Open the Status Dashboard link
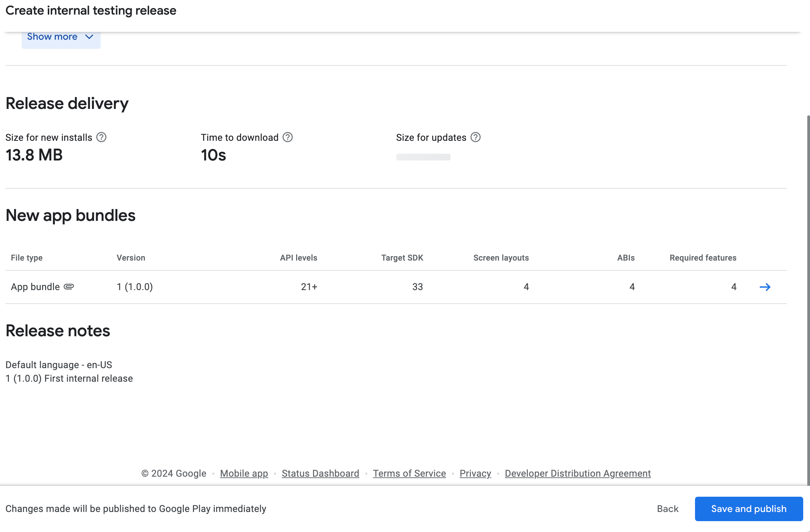Screen dimensions: 810x532 tap(320, 473)
